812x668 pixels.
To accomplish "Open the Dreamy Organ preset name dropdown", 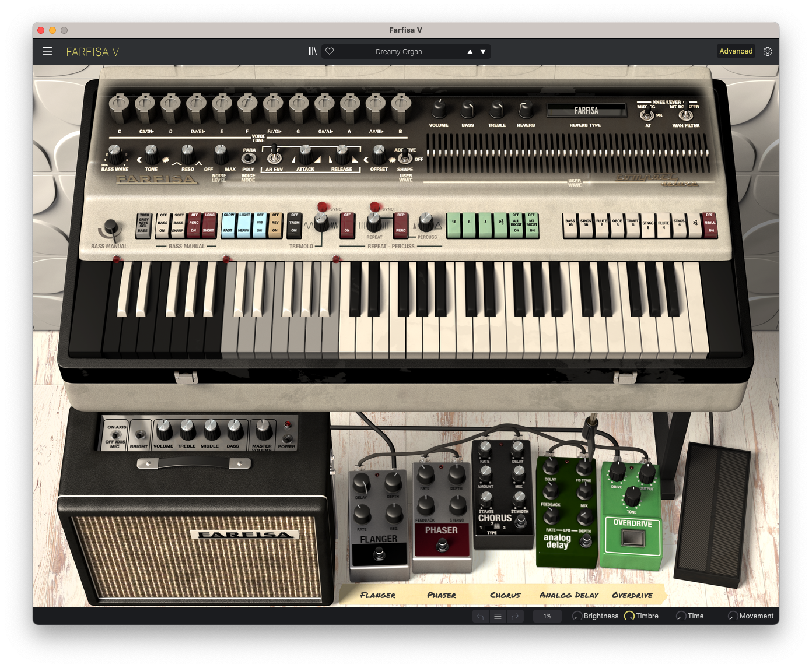I will pyautogui.click(x=399, y=51).
